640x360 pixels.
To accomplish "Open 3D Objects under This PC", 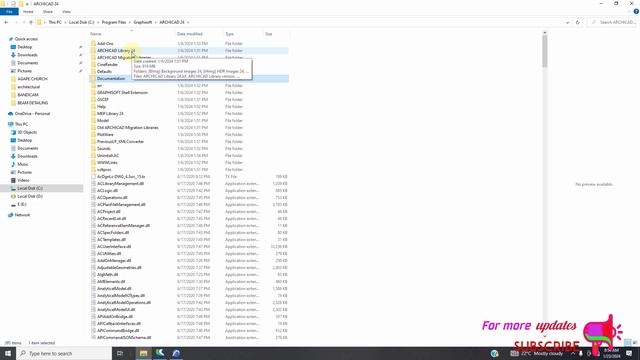I will [x=27, y=132].
